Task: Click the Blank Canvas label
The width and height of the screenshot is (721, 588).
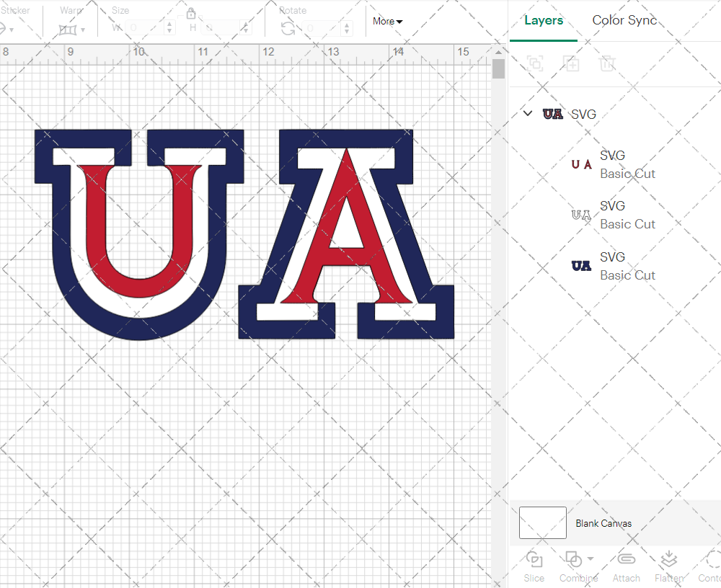Action: click(x=604, y=523)
